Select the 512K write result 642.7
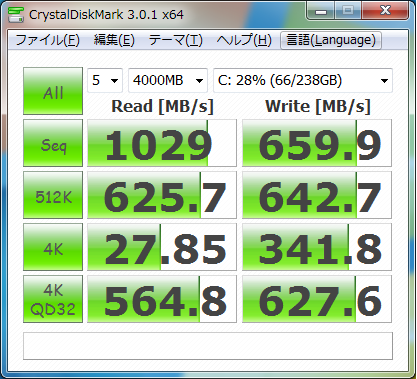The image size is (417, 379). tap(317, 195)
